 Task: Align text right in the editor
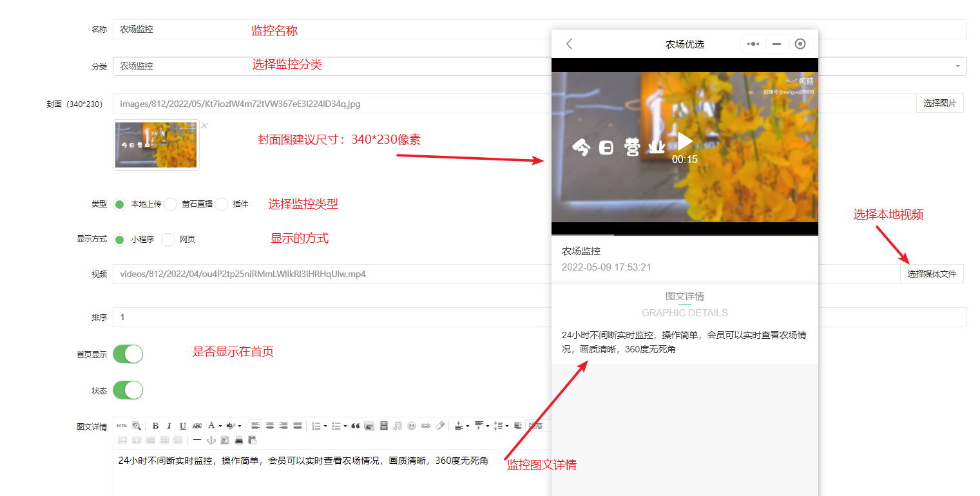tap(283, 426)
